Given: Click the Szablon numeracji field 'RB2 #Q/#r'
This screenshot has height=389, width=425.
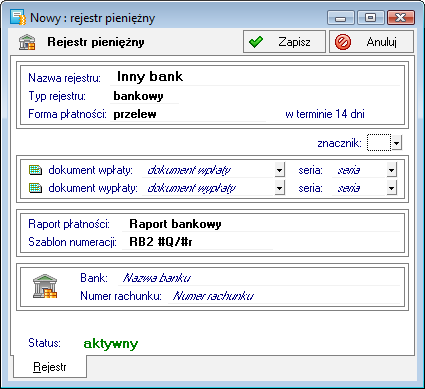Looking at the screenshot, I should click(197, 242).
